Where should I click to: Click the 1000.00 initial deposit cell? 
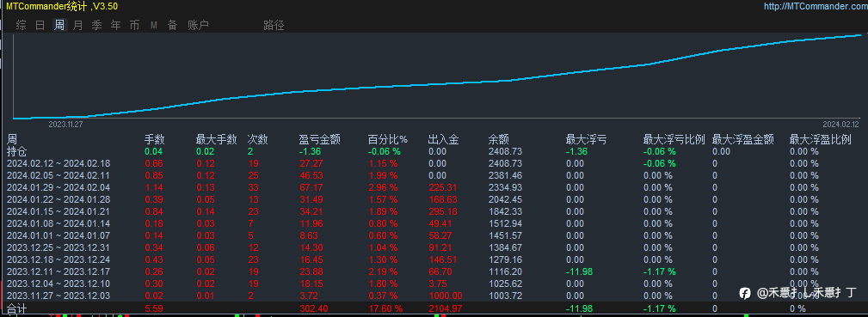[445, 296]
